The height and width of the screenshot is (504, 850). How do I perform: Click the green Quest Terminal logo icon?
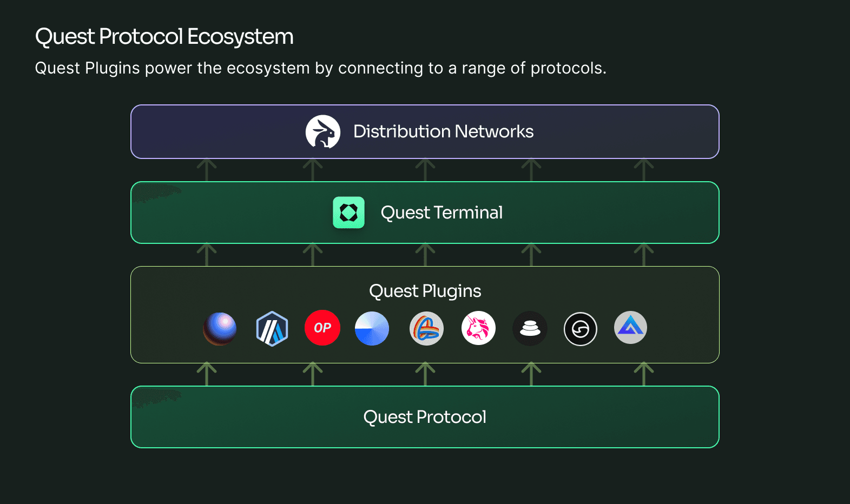(348, 213)
